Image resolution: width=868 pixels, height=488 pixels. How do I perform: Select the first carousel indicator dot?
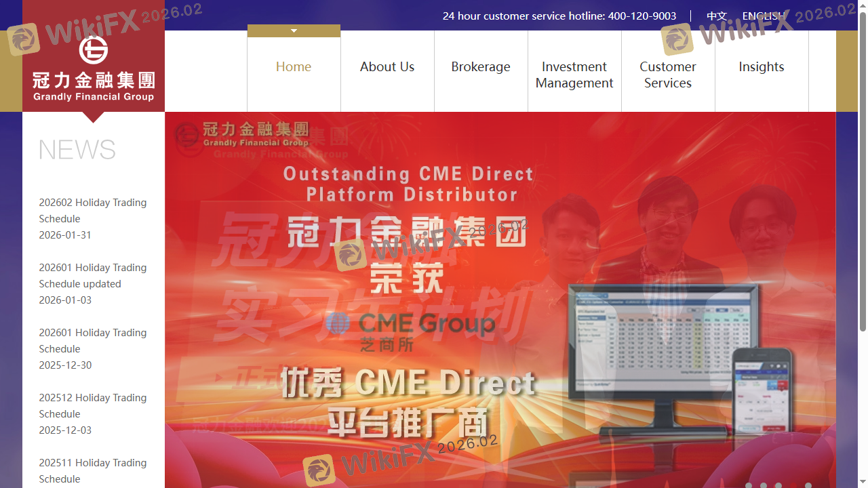pyautogui.click(x=749, y=485)
